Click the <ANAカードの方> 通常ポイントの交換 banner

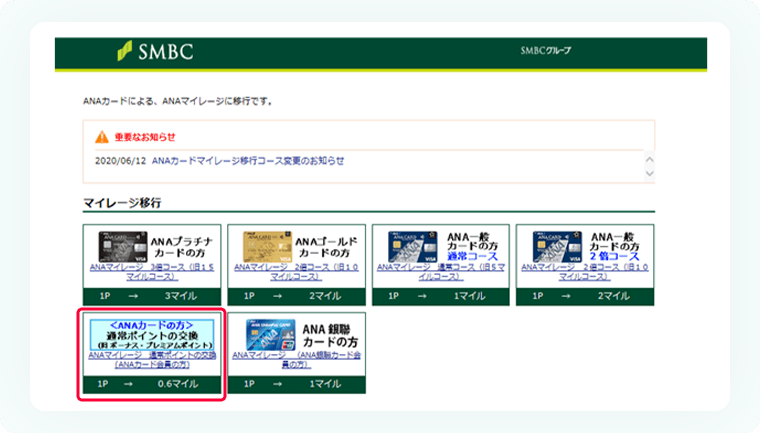152,335
